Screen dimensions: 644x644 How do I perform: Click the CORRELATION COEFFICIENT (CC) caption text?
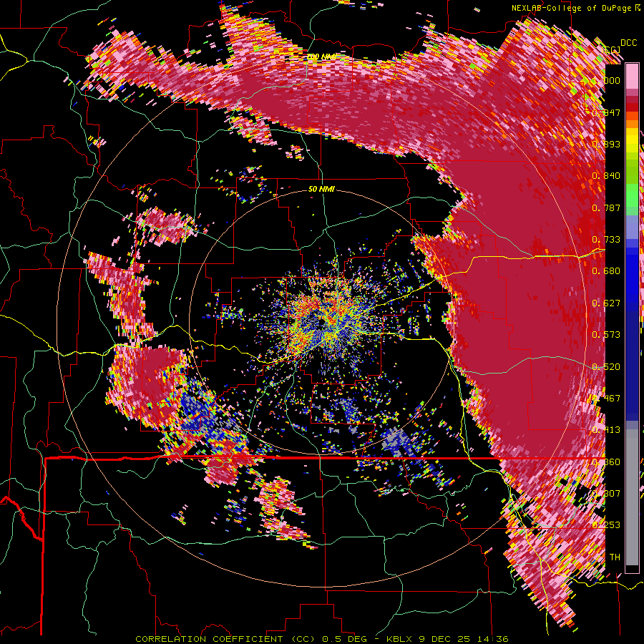tap(225, 639)
